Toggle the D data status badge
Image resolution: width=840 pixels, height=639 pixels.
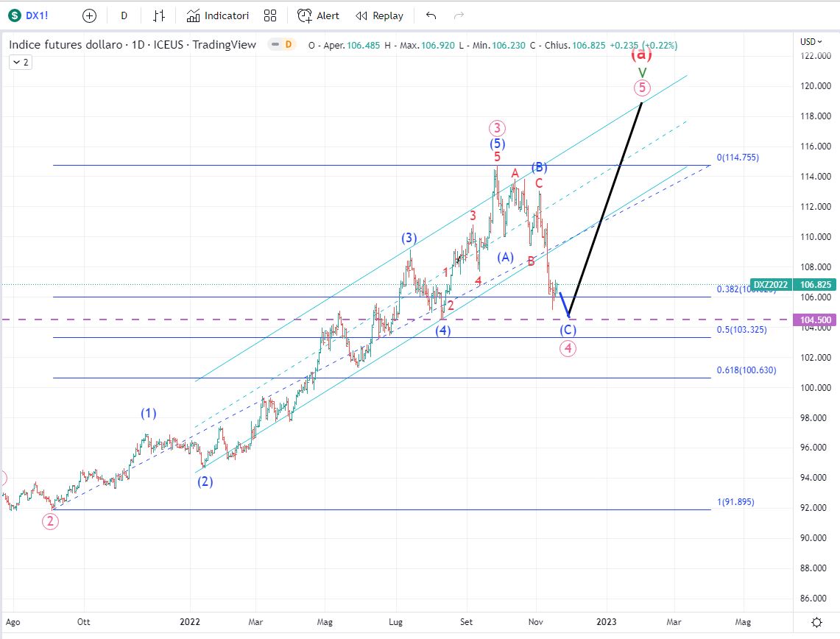click(288, 44)
